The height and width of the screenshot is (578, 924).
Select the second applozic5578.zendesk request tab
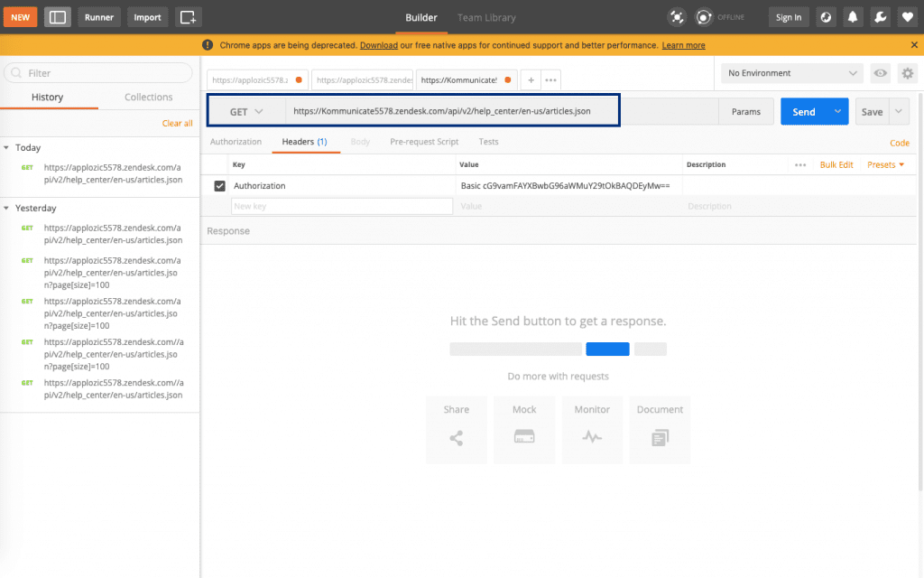(x=362, y=80)
